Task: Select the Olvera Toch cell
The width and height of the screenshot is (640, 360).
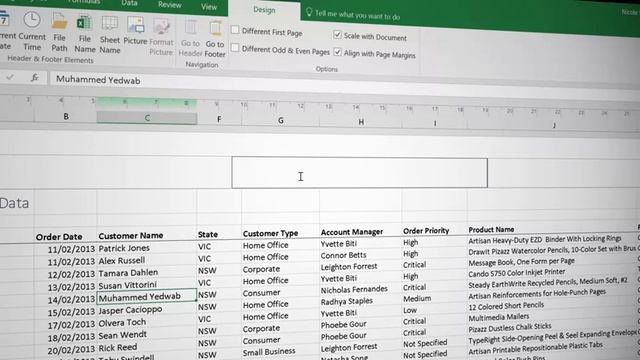Action: (122, 322)
